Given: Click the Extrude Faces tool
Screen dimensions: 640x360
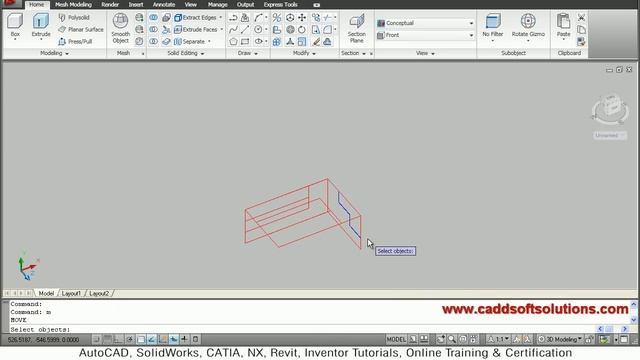Looking at the screenshot, I should [x=196, y=29].
